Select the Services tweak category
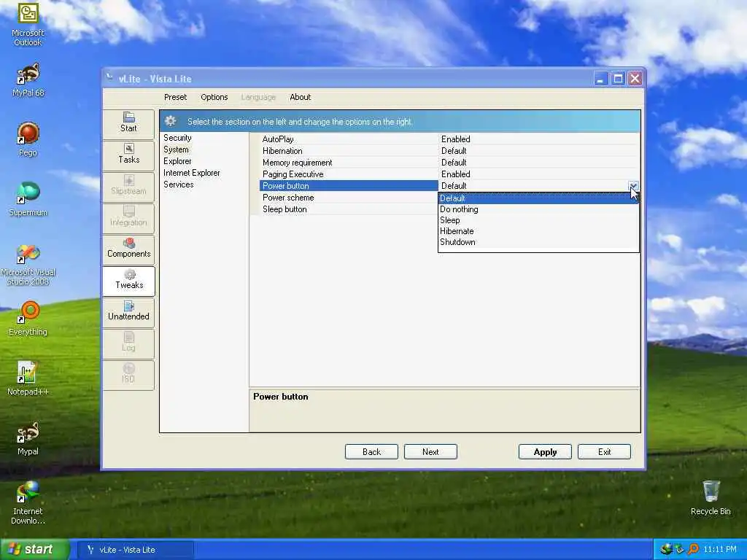Viewport: 747px width, 560px height. pos(178,184)
